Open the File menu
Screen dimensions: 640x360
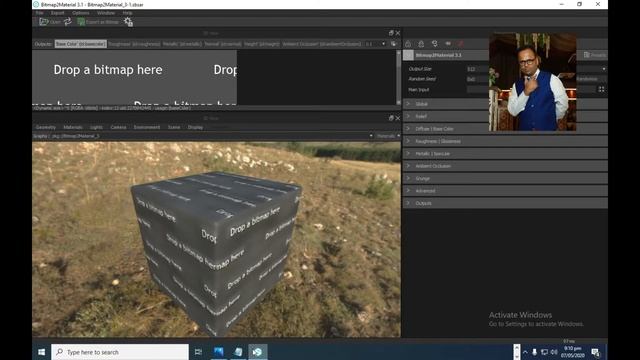(x=40, y=13)
